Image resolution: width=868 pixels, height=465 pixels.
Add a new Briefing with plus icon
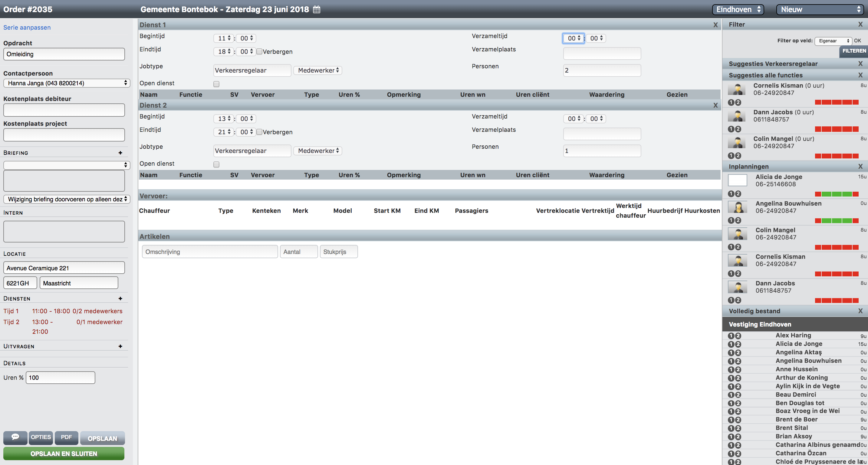click(120, 153)
